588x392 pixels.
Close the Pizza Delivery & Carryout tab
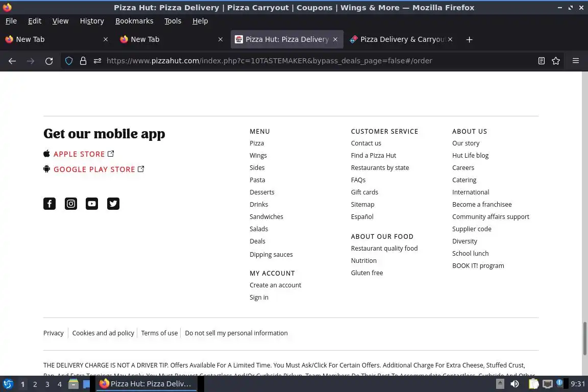coord(450,39)
